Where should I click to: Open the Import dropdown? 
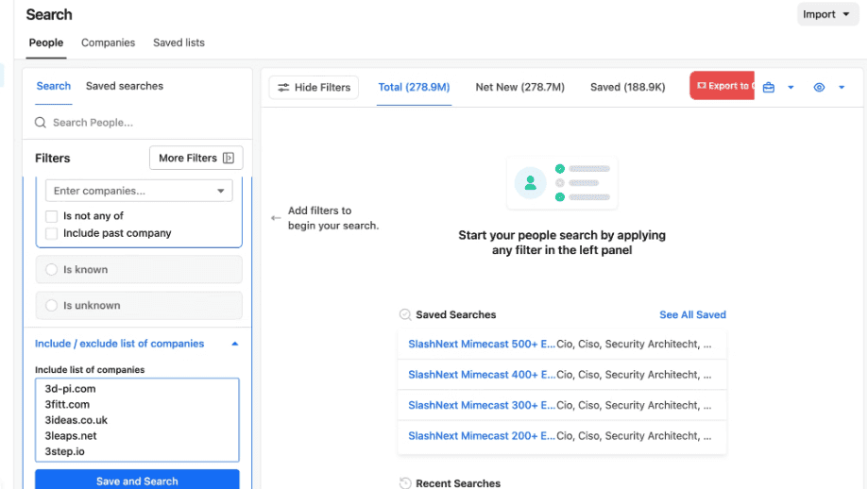[x=827, y=14]
